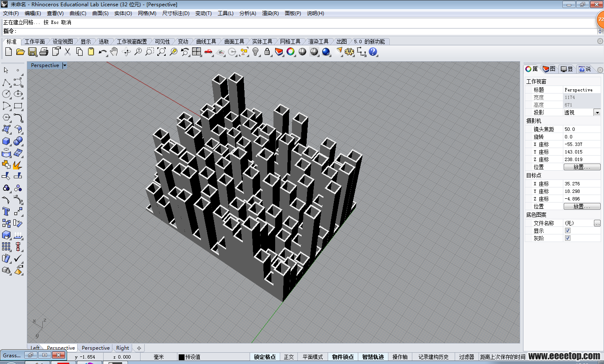Select the Rotate view tool
The image size is (604, 364).
click(126, 52)
